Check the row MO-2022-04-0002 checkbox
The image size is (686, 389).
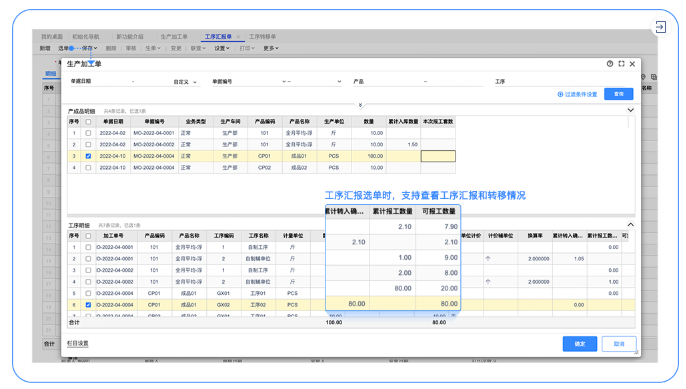click(x=88, y=144)
